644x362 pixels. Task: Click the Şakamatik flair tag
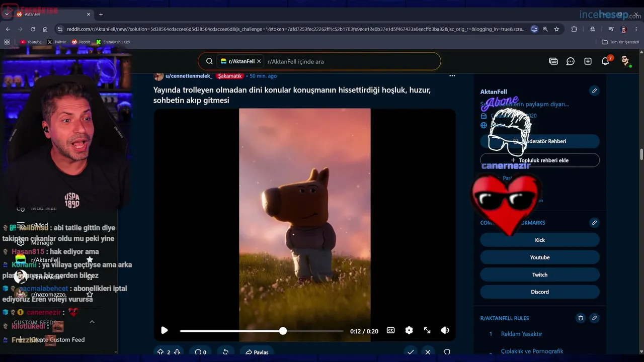tap(230, 76)
